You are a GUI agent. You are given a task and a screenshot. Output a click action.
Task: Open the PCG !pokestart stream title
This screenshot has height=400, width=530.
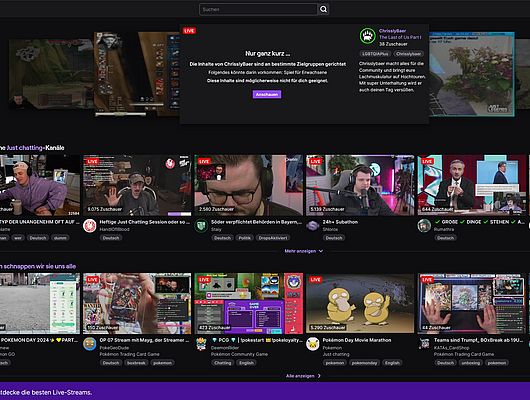pos(257,340)
